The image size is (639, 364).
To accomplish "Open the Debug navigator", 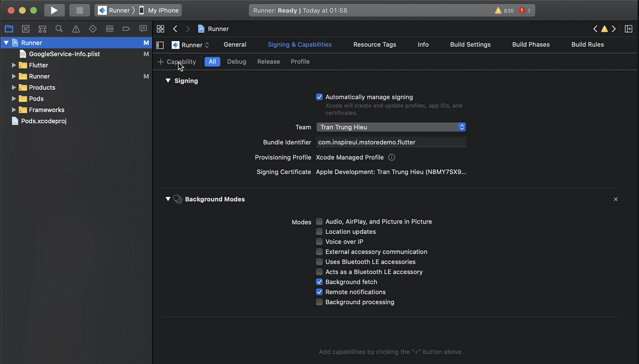I will point(110,29).
